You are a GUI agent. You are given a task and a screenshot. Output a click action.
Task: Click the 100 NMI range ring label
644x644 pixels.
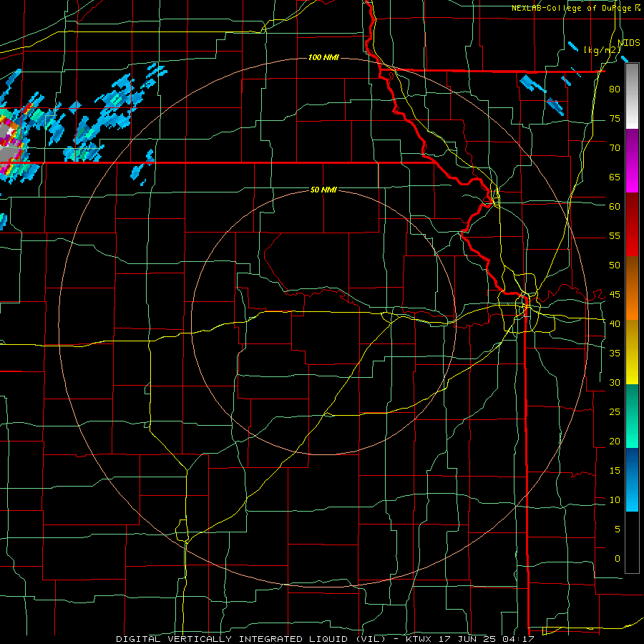[x=323, y=57]
